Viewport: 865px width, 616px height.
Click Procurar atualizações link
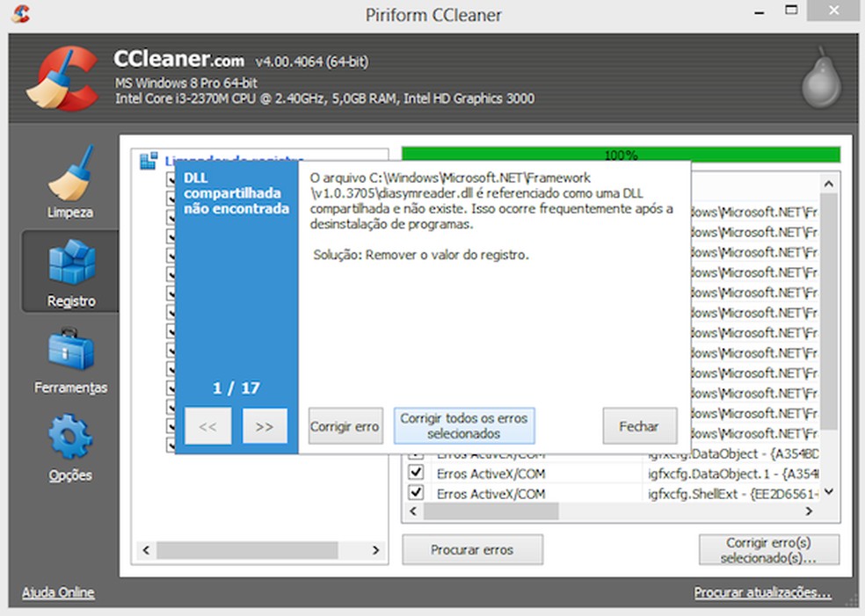[x=762, y=592]
